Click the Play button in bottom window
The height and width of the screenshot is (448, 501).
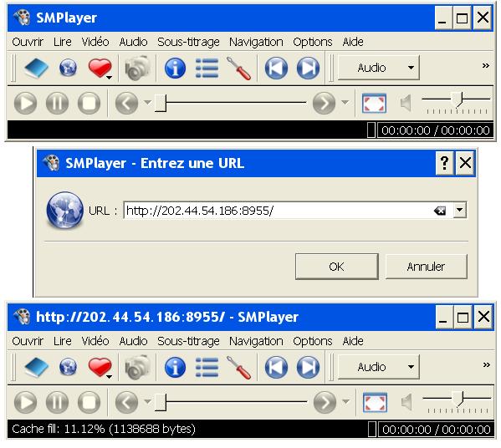(x=26, y=402)
